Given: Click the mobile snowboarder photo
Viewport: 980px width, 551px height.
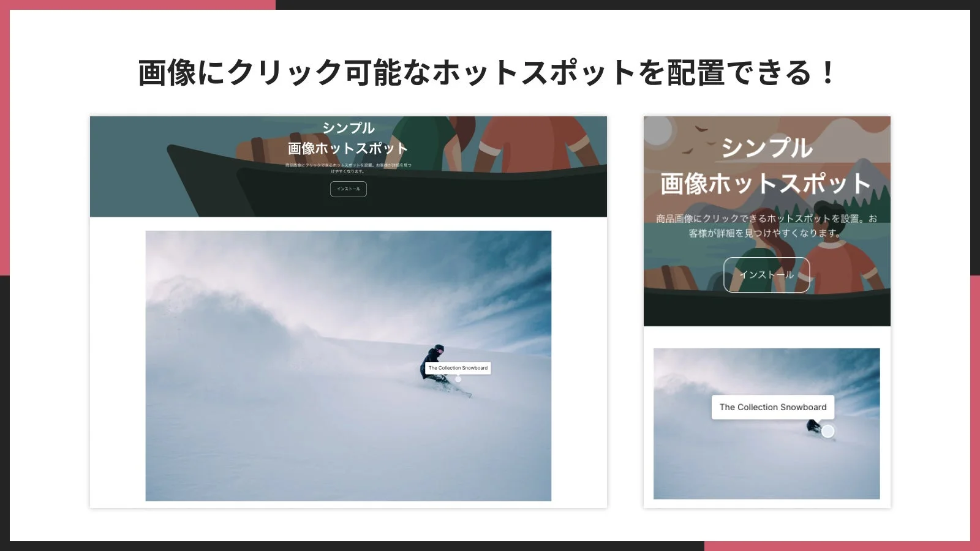Looking at the screenshot, I should tap(766, 424).
